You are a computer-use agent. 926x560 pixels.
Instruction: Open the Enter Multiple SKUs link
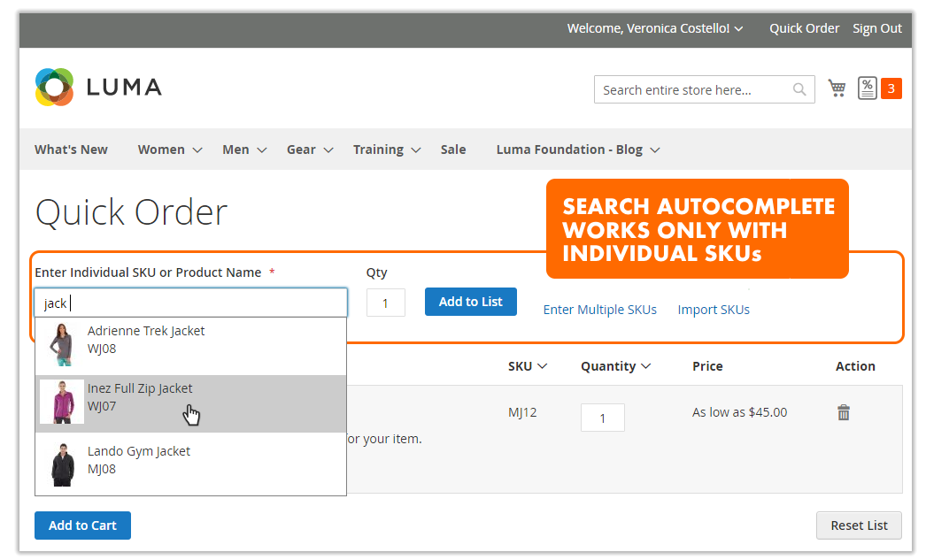point(599,310)
